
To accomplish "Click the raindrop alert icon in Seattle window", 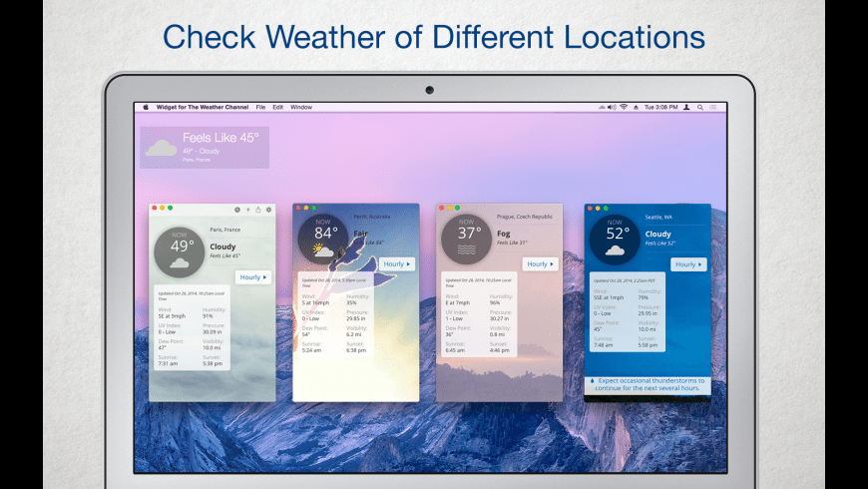I will 592,381.
